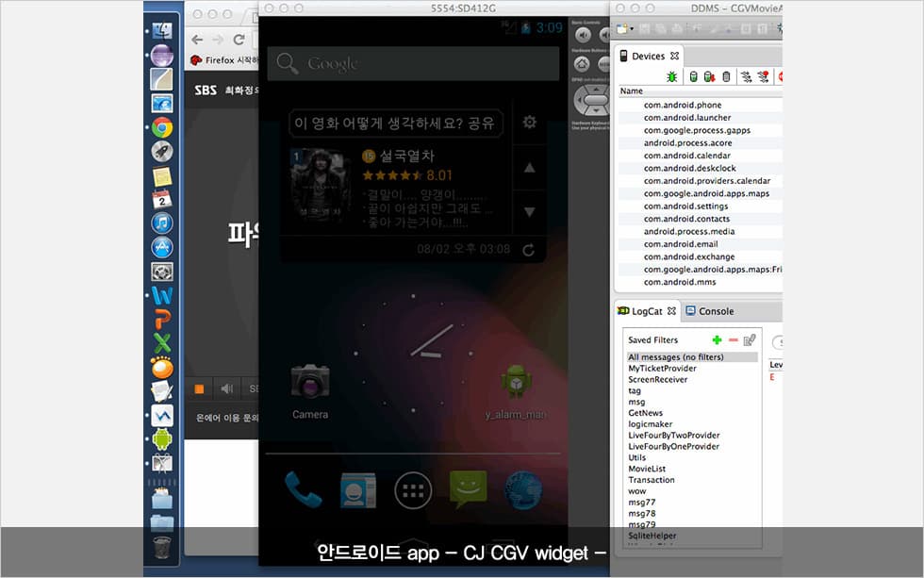The height and width of the screenshot is (578, 924).
Task: Add a new LogCat filter
Action: coord(717,339)
